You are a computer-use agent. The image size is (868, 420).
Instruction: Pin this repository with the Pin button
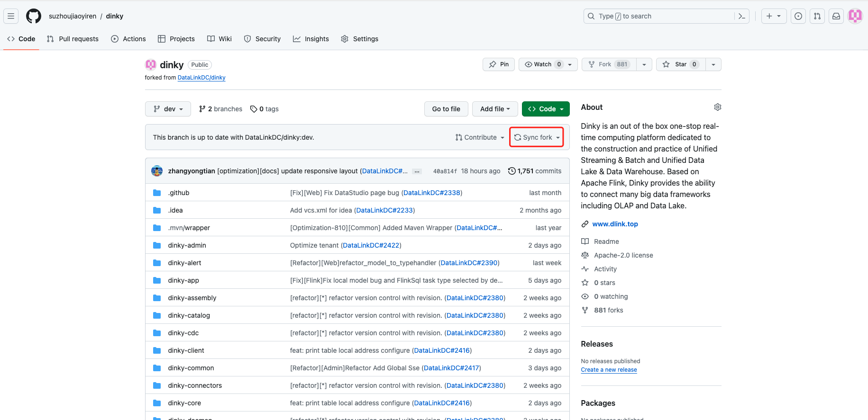click(x=499, y=64)
